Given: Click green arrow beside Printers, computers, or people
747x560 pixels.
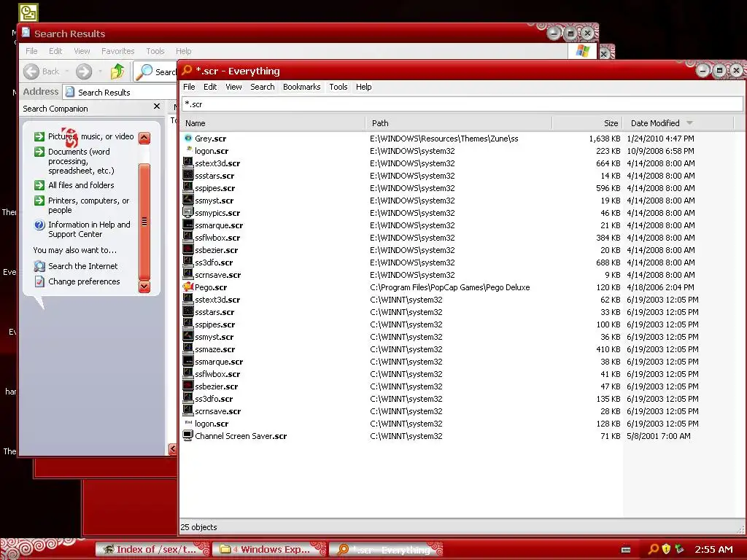Looking at the screenshot, I should point(39,201).
